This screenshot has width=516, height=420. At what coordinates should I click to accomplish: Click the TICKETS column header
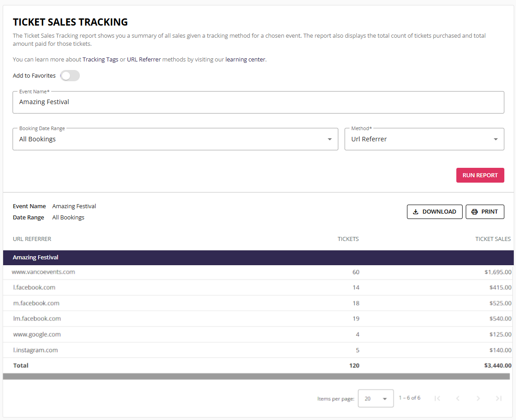(x=348, y=239)
